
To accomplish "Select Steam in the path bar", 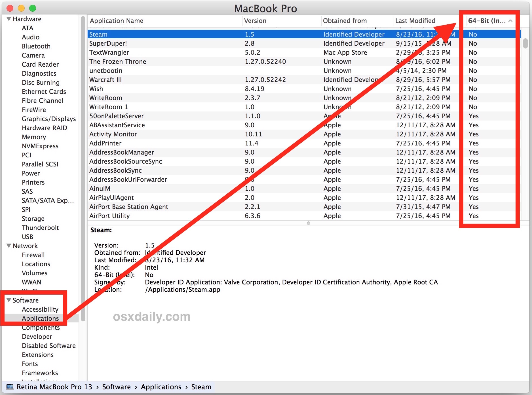I will tap(201, 387).
